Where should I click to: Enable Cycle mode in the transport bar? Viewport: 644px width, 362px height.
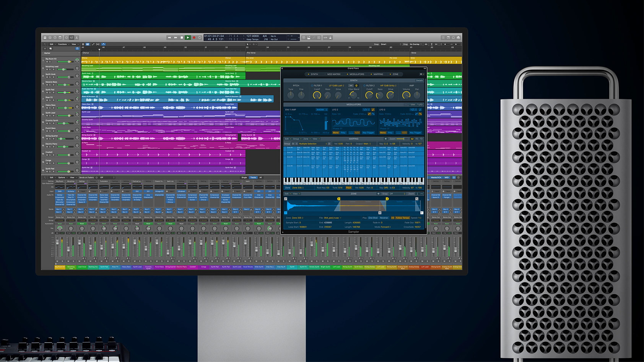point(200,37)
